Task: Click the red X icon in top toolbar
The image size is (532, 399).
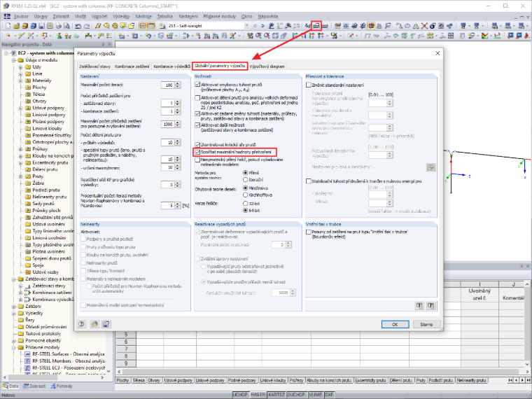Action: (x=424, y=26)
